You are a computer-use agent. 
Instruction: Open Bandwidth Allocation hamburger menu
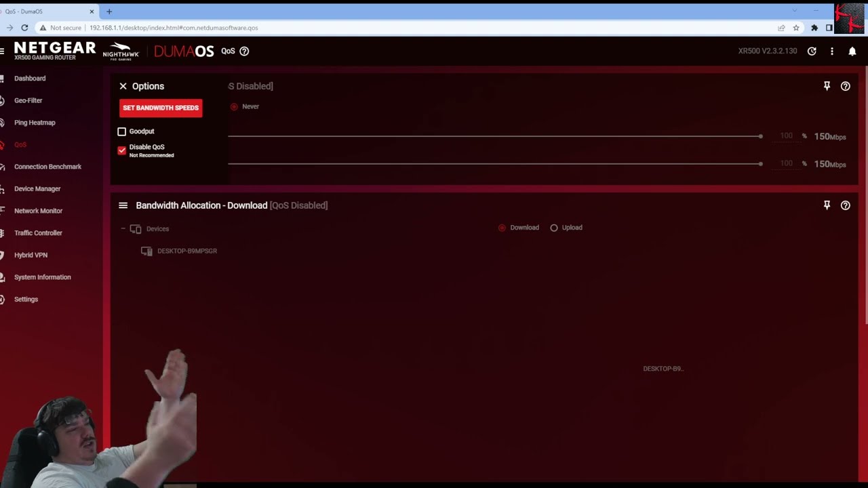point(123,205)
